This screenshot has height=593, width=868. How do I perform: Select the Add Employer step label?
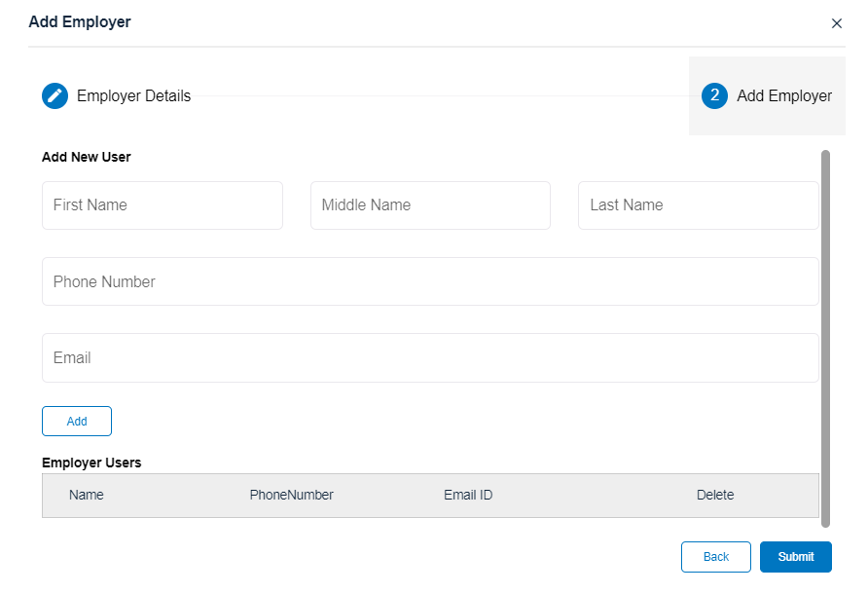click(783, 95)
